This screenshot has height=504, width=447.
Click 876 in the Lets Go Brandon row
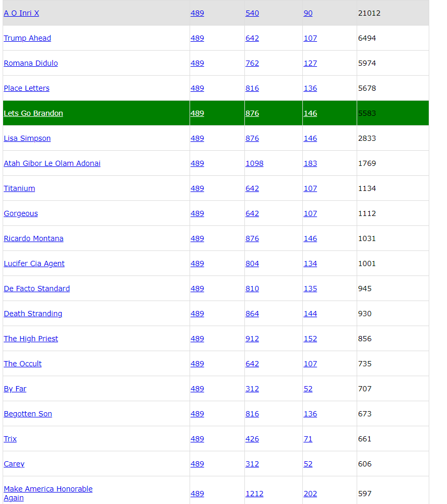[x=252, y=113]
